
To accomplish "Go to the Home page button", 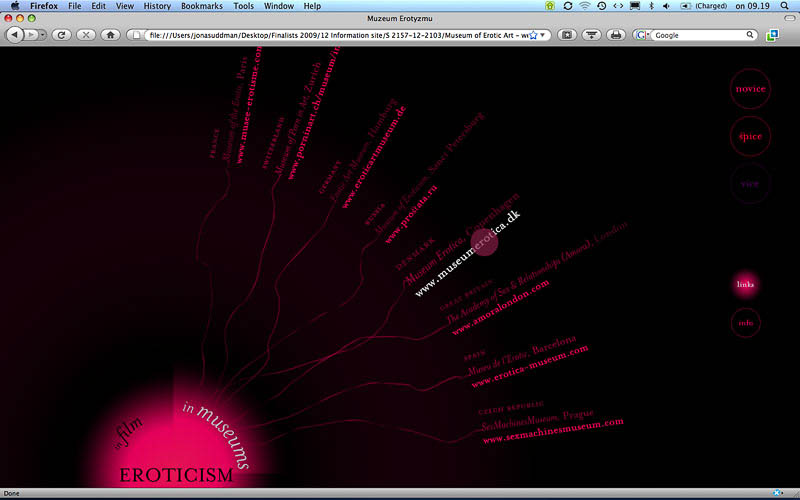I will tap(110, 35).
